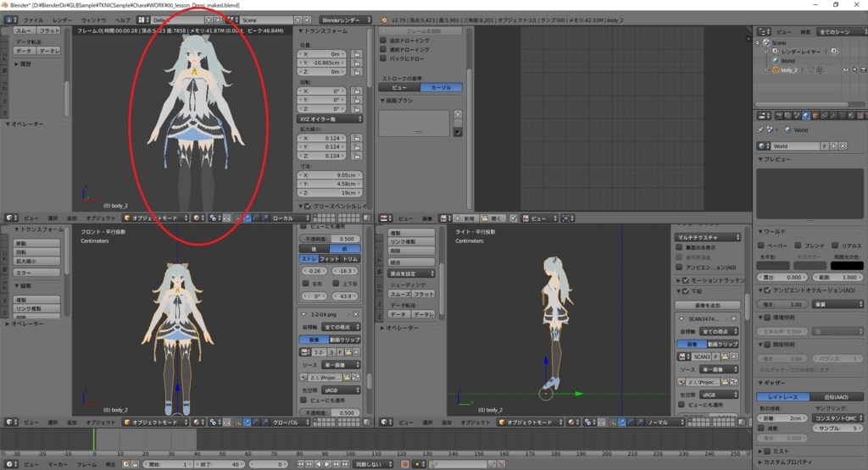Open the XYZ オイラー角 rotation mode dropdown
The width and height of the screenshot is (868, 470).
pyautogui.click(x=330, y=119)
